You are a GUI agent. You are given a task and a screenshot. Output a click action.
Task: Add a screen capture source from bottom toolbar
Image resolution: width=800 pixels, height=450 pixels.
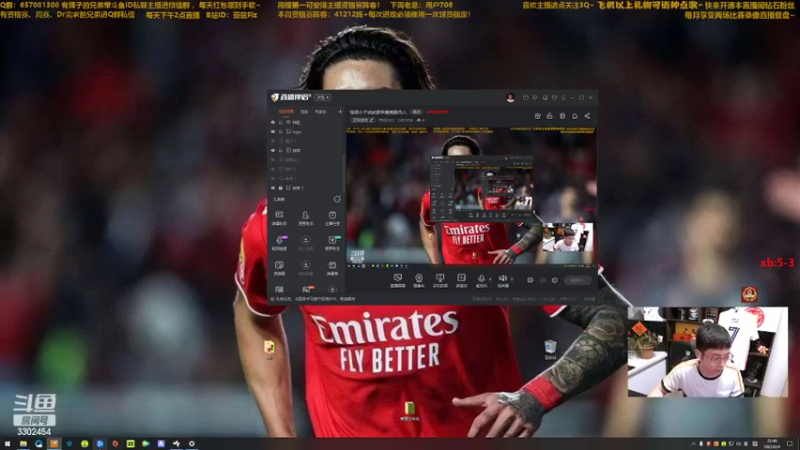[x=397, y=281]
